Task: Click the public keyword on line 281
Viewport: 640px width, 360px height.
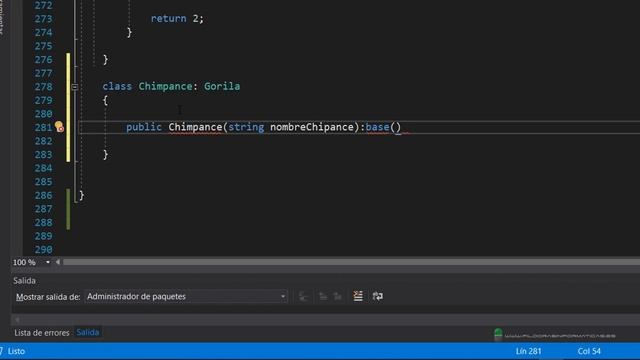Action: click(x=144, y=127)
